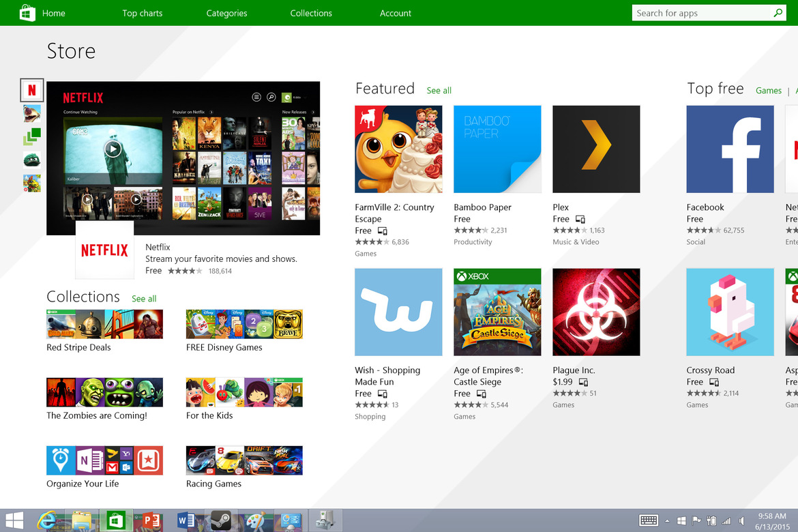Click the Bamboo Paper title text
The image size is (798, 532).
pos(482,207)
